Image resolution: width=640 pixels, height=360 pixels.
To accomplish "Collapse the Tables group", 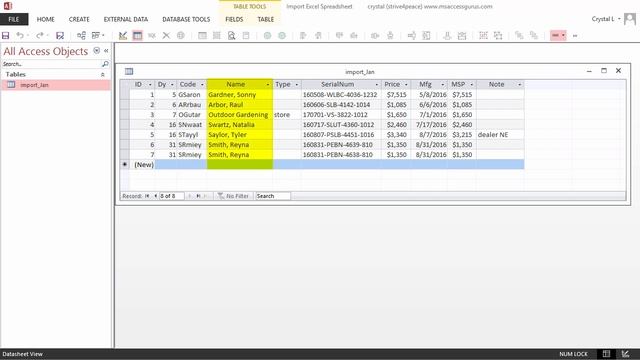I will pos(102,75).
